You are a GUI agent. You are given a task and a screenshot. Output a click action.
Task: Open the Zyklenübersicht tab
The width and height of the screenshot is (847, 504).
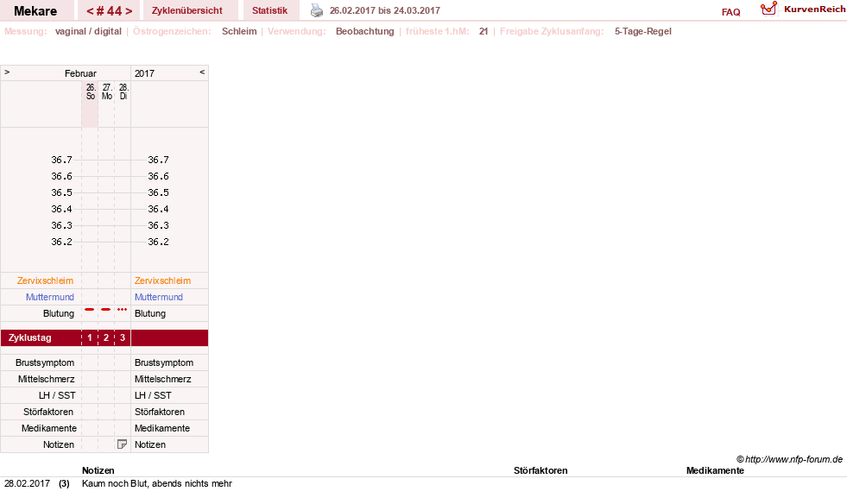(186, 10)
